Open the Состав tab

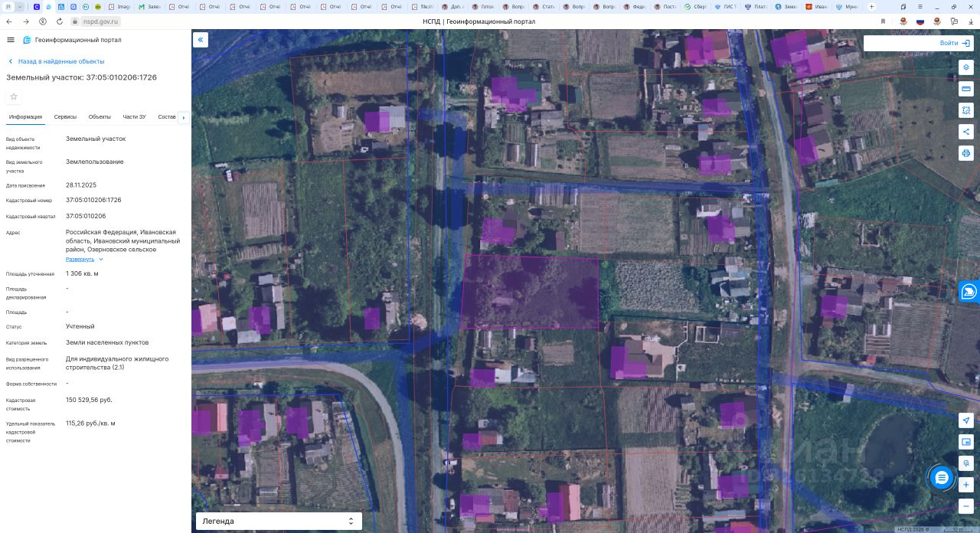pyautogui.click(x=167, y=117)
